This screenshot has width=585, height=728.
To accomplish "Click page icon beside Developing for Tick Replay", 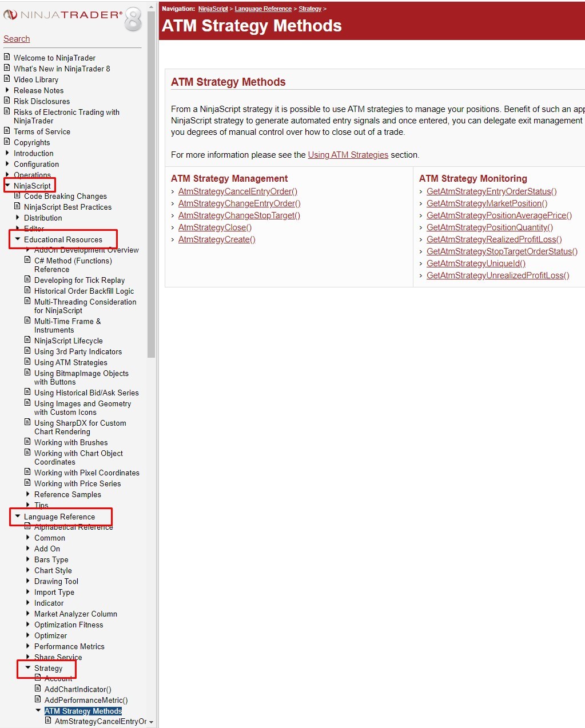I will click(x=28, y=279).
